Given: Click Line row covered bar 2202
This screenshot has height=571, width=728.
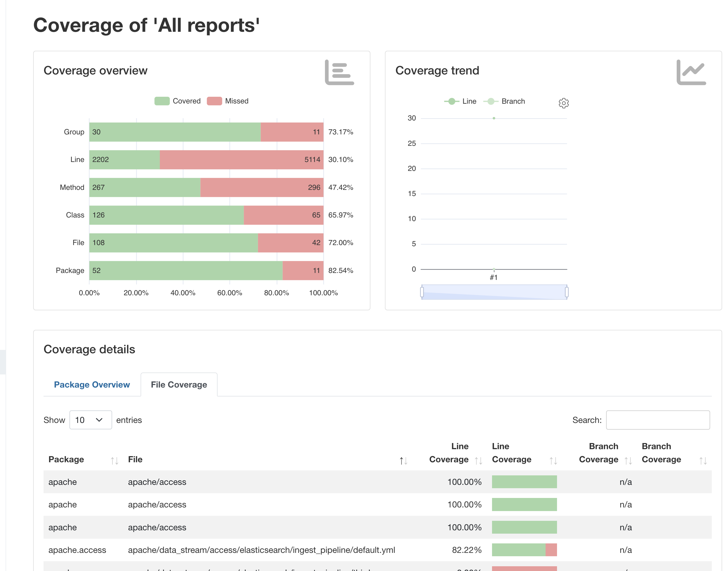Looking at the screenshot, I should pyautogui.click(x=124, y=159).
